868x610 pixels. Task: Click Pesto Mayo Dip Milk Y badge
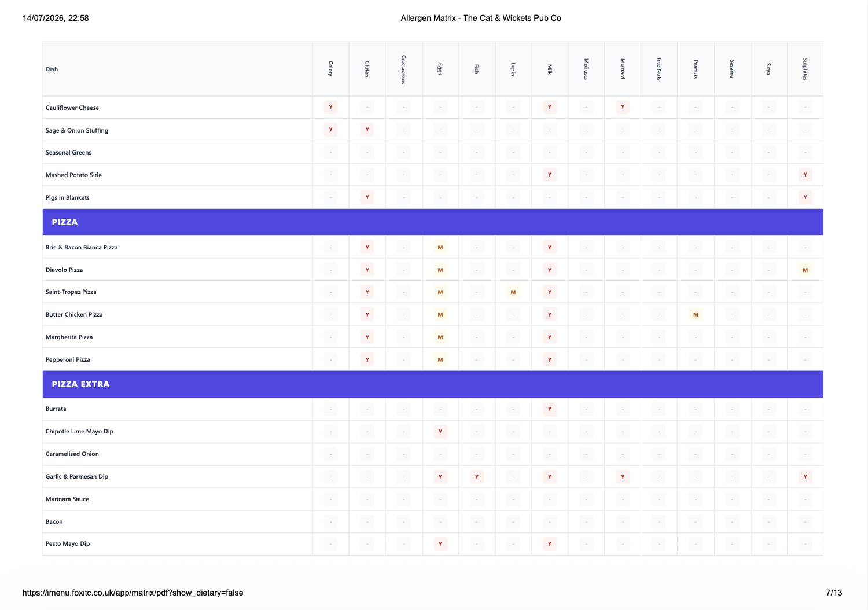(x=550, y=543)
